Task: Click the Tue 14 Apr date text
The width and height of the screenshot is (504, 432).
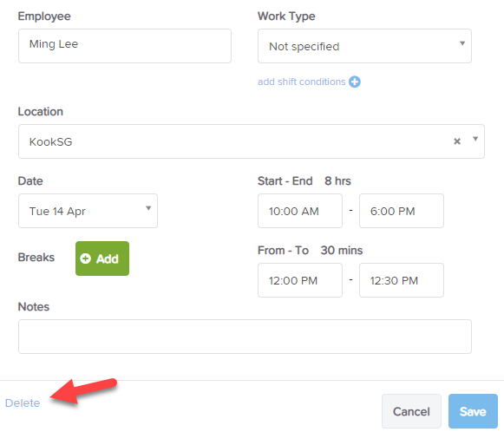Action: 57,212
